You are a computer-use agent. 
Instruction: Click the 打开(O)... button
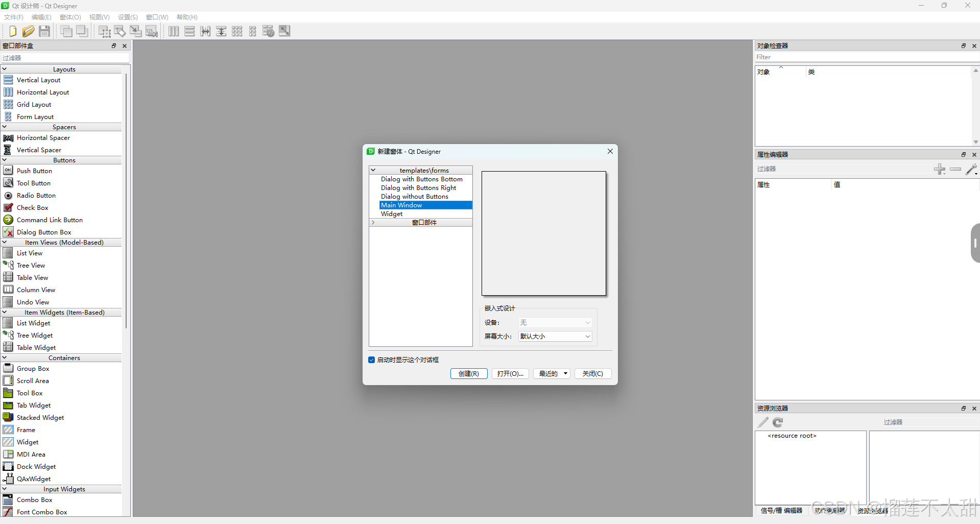(x=510, y=374)
